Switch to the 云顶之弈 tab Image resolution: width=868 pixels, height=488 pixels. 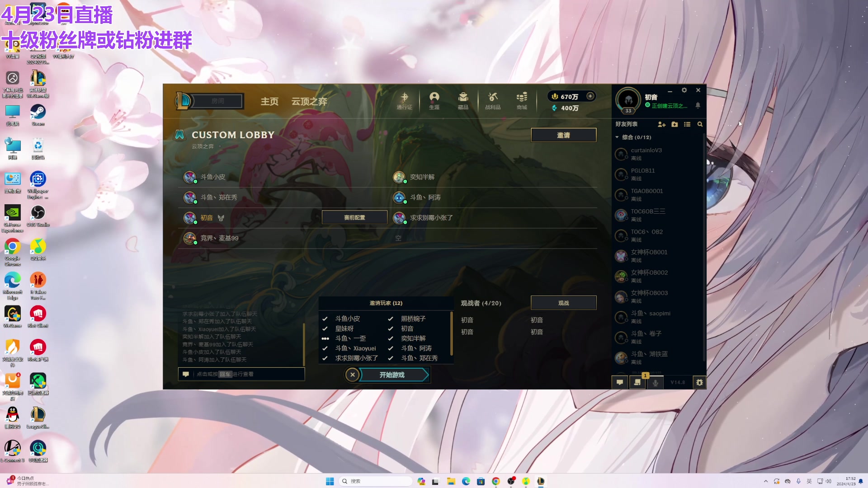pyautogui.click(x=309, y=102)
